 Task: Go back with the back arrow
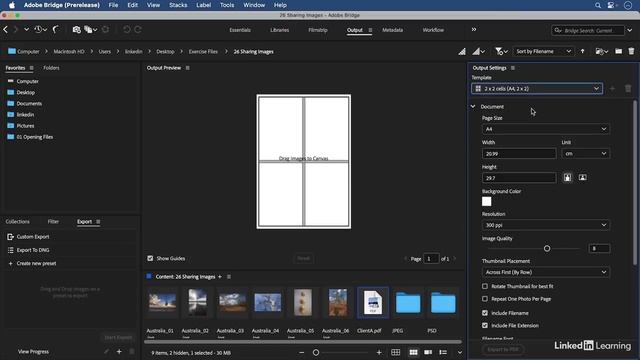tap(5, 29)
